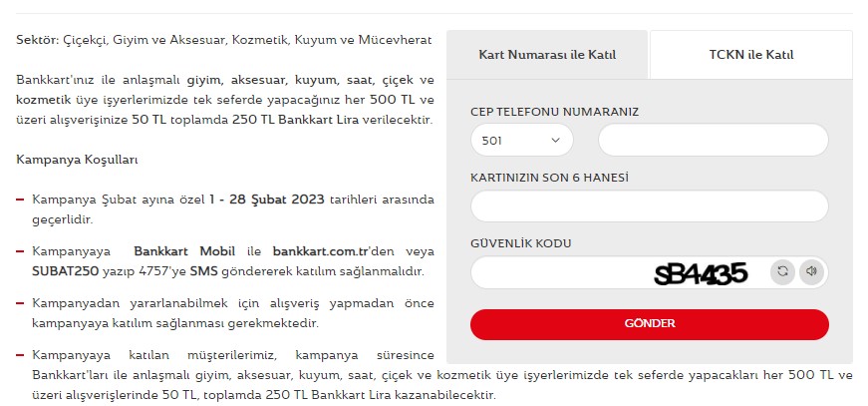Focus the mobile phone number field
The width and height of the screenshot is (868, 406).
[x=713, y=140]
